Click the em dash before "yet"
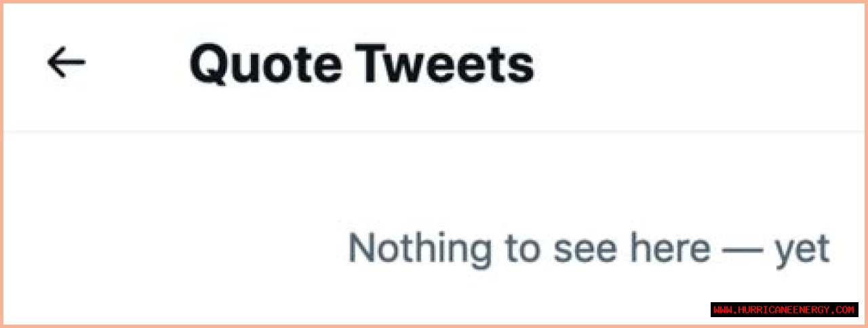The width and height of the screenshot is (868, 328). pyautogui.click(x=743, y=250)
